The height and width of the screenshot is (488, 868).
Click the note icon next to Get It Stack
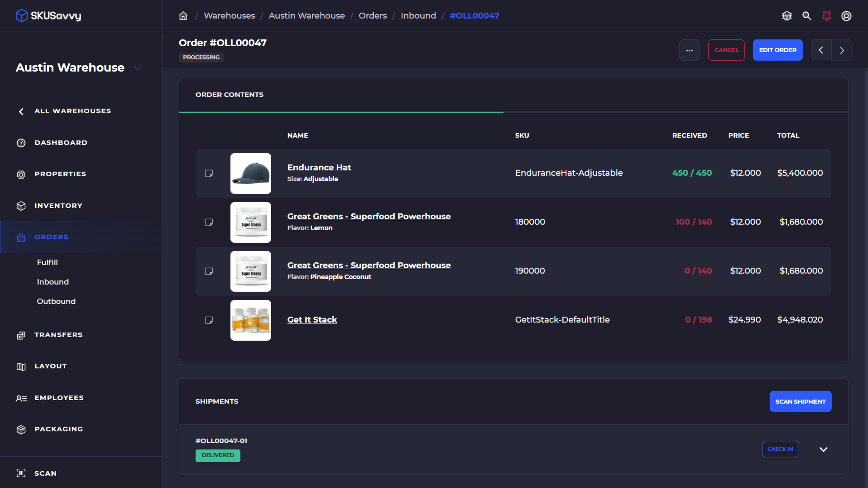tap(209, 320)
